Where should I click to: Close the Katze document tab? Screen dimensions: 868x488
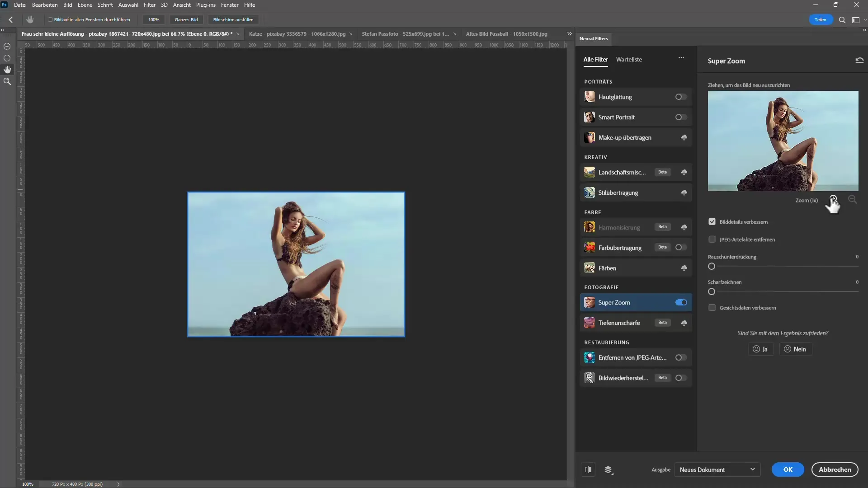(x=351, y=34)
